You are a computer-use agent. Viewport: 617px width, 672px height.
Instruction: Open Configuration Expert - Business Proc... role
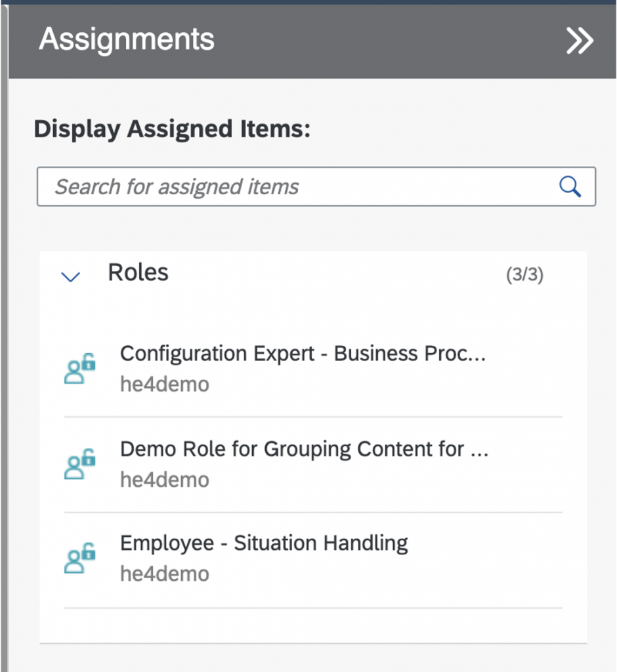[x=303, y=354]
